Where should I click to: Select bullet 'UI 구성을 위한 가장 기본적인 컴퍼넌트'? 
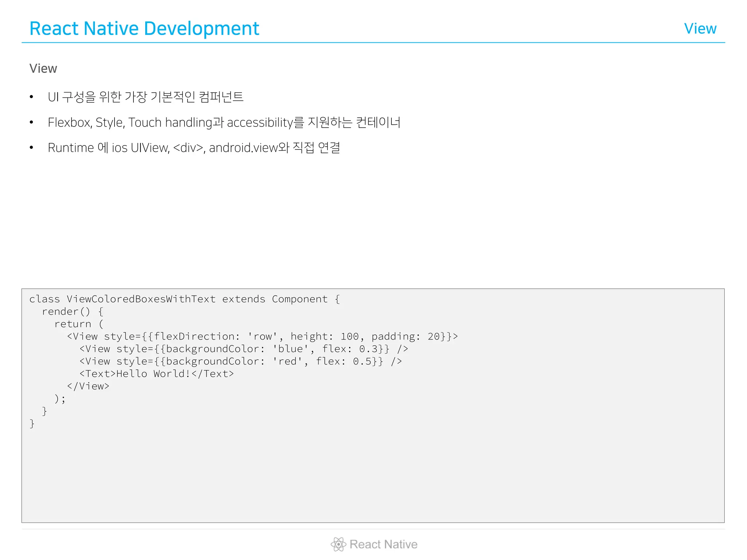tap(146, 97)
